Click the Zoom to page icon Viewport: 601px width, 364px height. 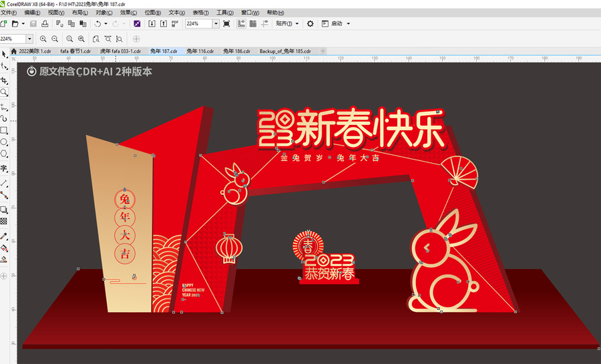point(95,39)
